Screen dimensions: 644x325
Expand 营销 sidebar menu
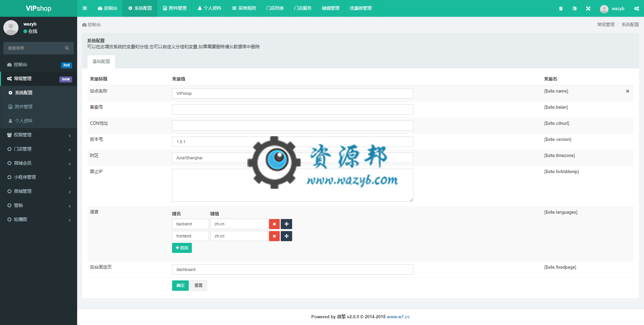click(39, 206)
